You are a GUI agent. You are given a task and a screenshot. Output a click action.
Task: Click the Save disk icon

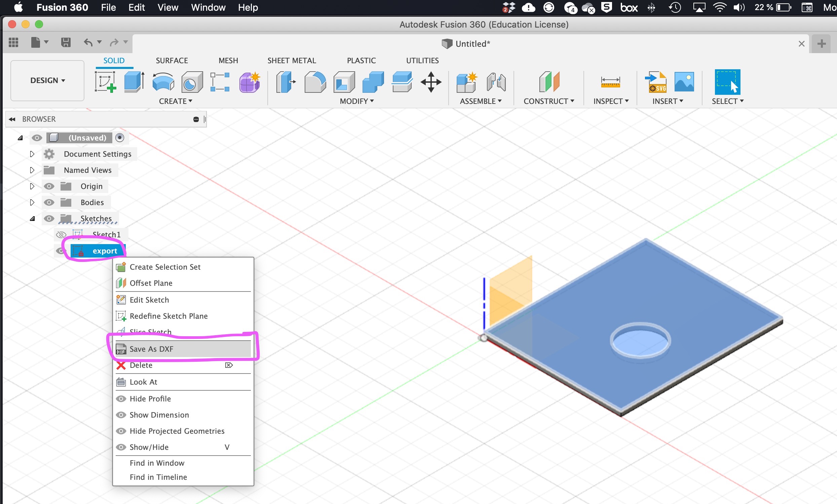pos(66,42)
